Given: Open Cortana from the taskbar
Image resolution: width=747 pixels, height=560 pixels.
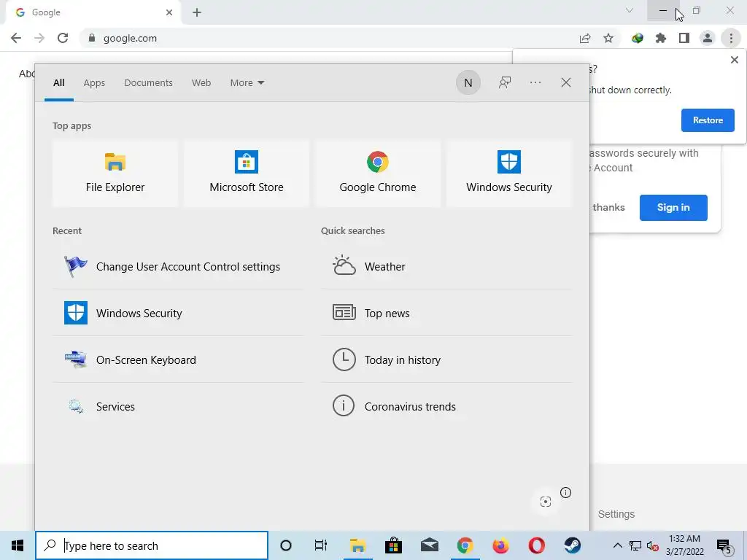Looking at the screenshot, I should coord(285,545).
